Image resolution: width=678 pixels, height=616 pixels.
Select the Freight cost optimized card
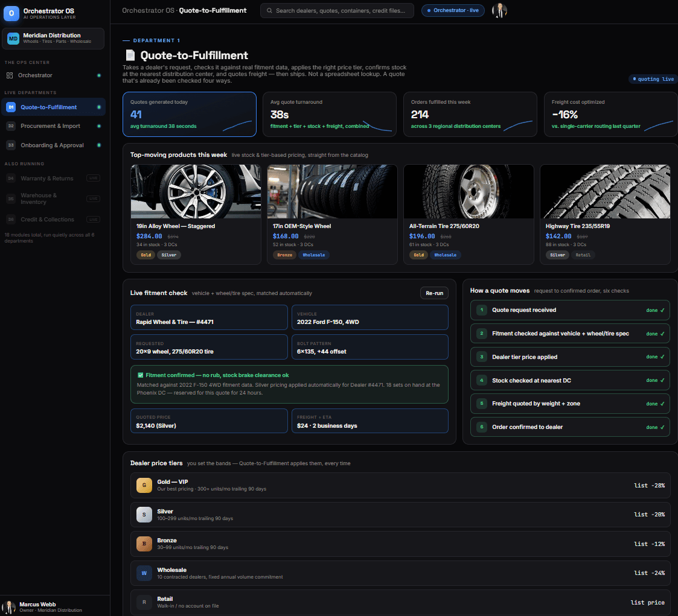[x=610, y=114]
